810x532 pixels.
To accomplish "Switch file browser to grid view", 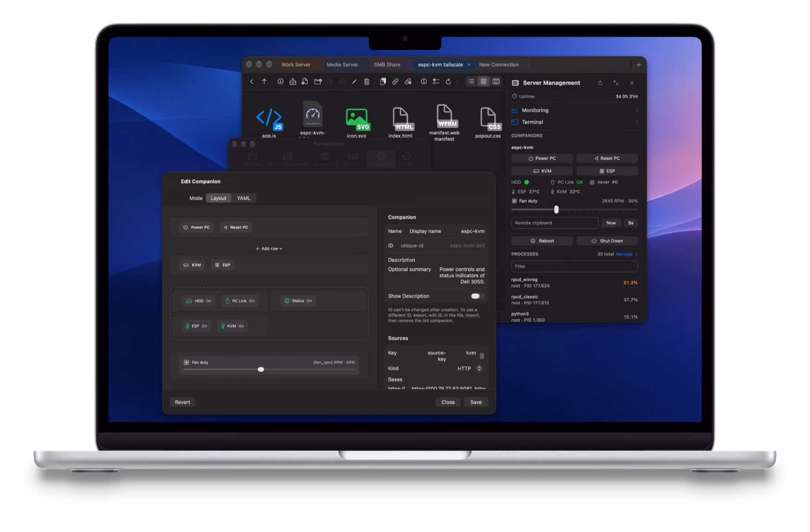I will pos(484,82).
